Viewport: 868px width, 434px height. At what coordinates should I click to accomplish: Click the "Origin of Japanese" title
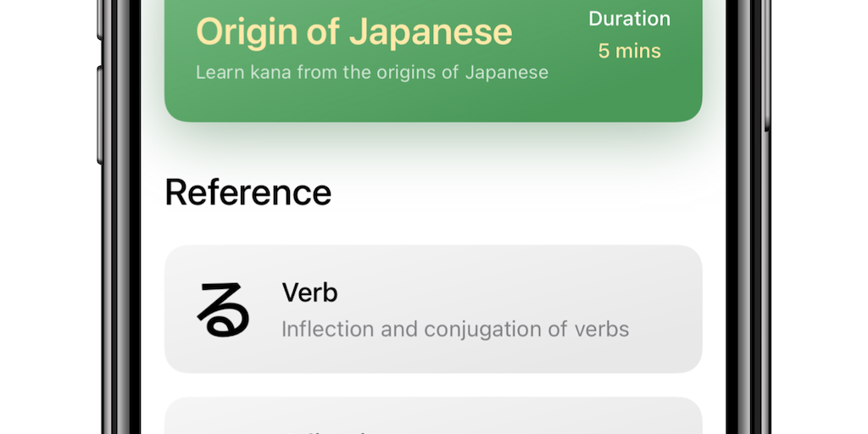pos(354,32)
